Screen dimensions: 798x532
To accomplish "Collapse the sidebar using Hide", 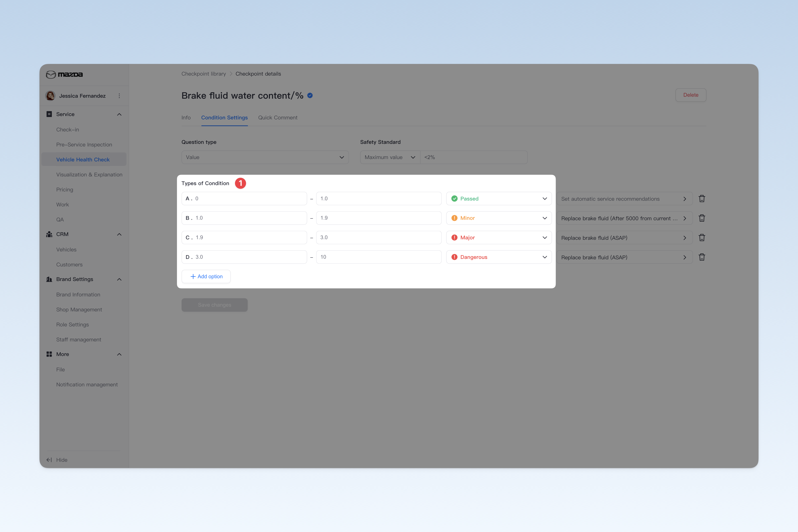I will click(57, 460).
